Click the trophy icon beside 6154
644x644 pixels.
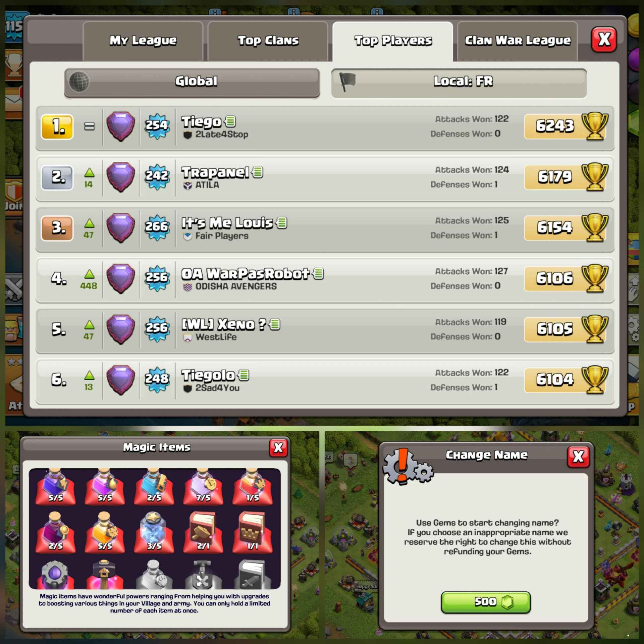pyautogui.click(x=594, y=227)
